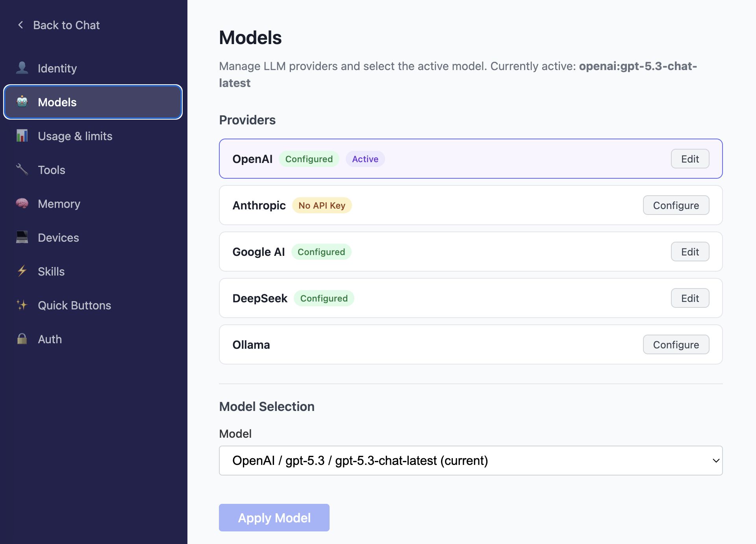Click the Models page heading

click(250, 38)
